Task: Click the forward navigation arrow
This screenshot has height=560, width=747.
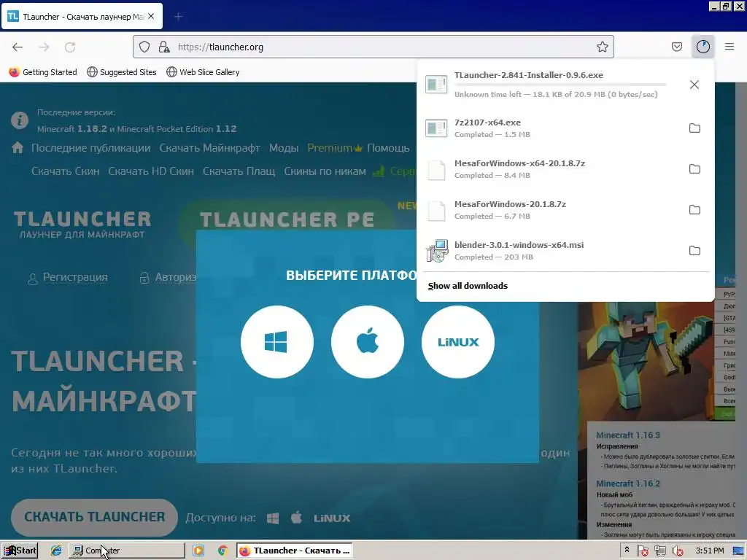Action: [x=44, y=47]
